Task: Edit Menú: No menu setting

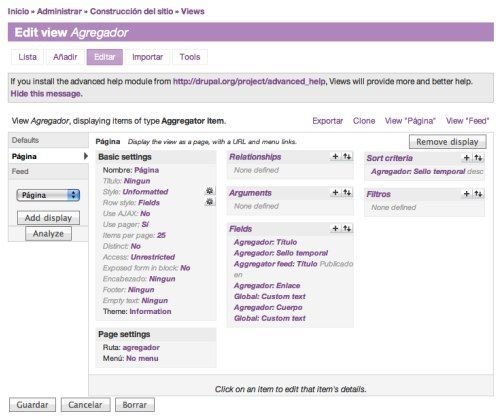Action: [x=142, y=358]
